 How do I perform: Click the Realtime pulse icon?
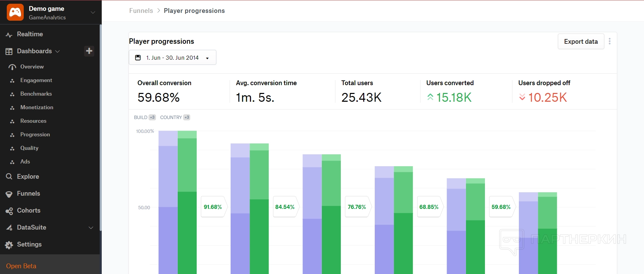coord(9,35)
